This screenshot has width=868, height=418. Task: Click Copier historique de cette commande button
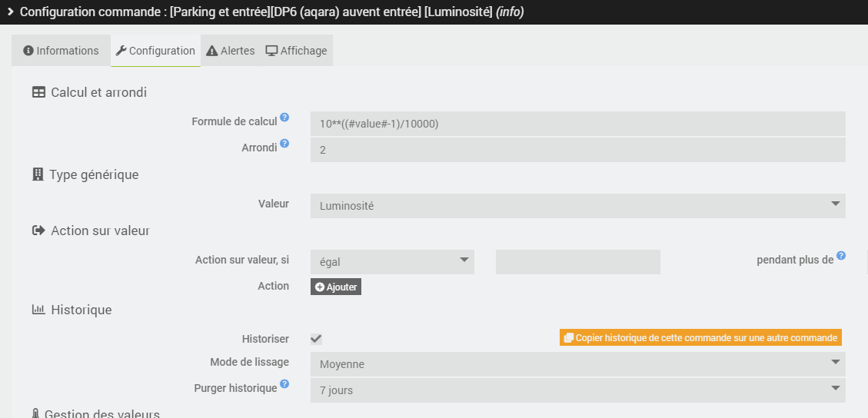coord(700,337)
